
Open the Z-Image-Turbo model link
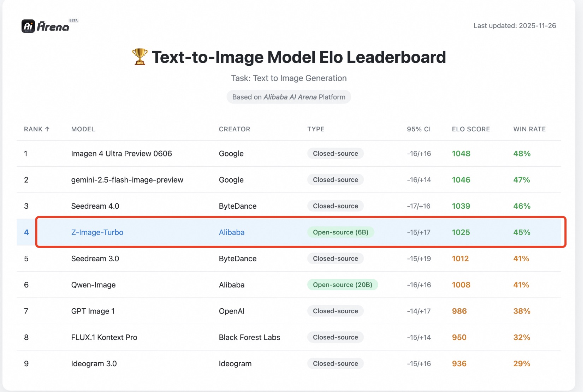pos(97,232)
